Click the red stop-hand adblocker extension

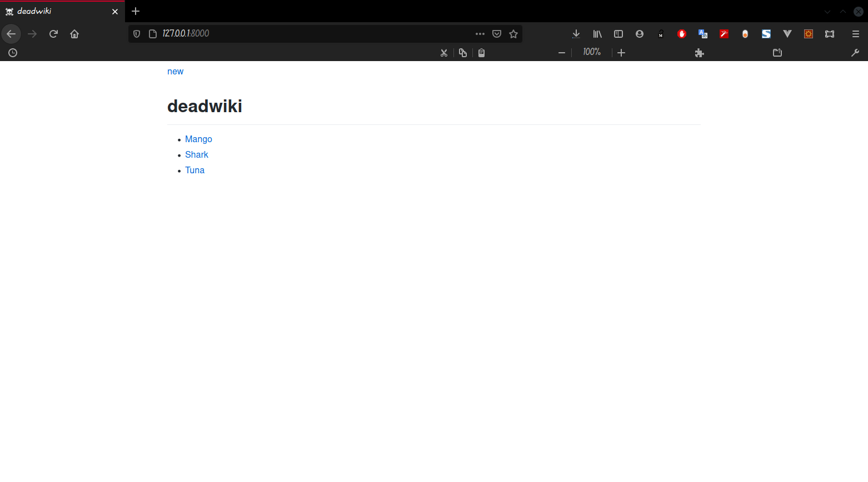(682, 34)
